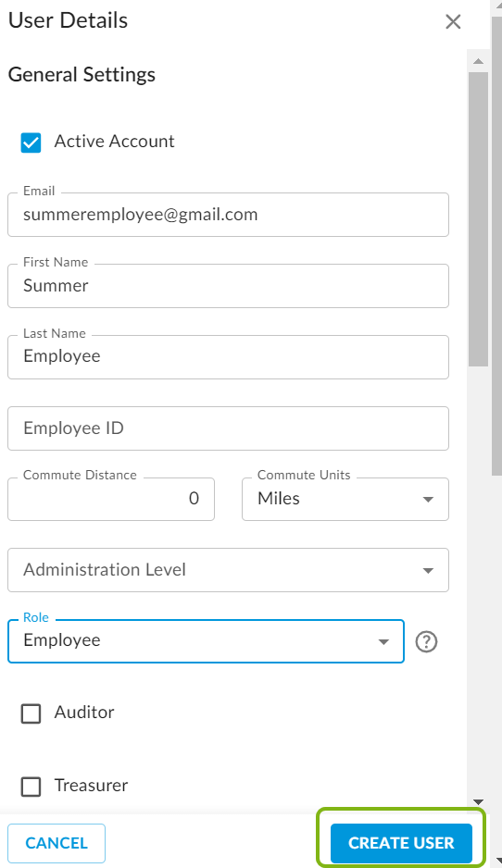This screenshot has width=502, height=868.
Task: Click the Administration Level dropdown arrow icon
Action: pos(428,571)
